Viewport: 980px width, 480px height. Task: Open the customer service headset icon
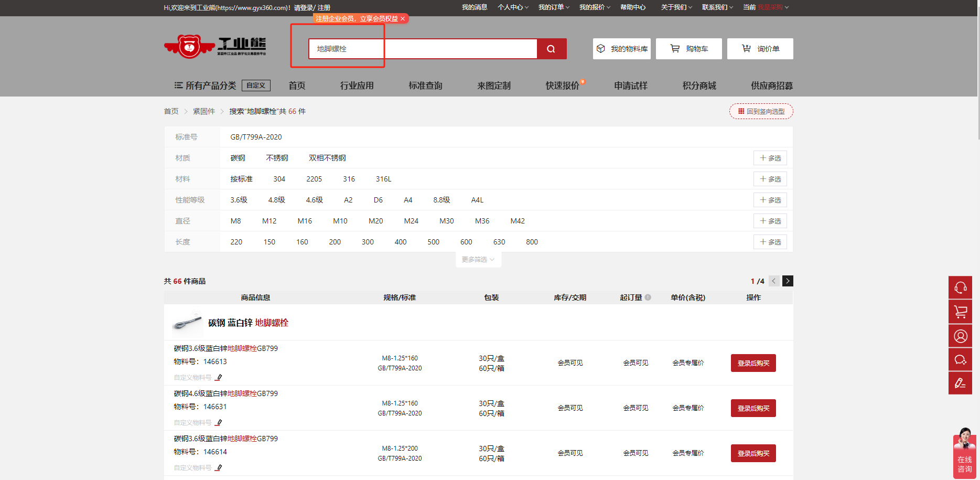pos(960,287)
